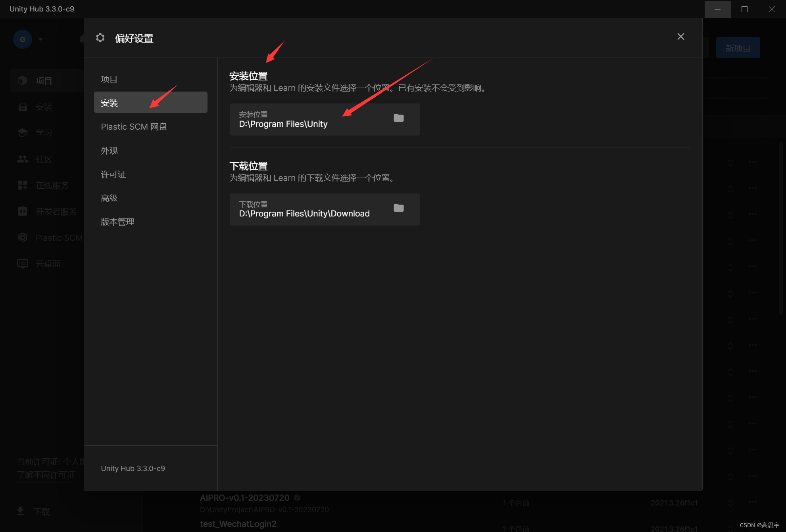Click the Plastic SCM badge beside AIPRO-v0.1-20230720

(297, 498)
